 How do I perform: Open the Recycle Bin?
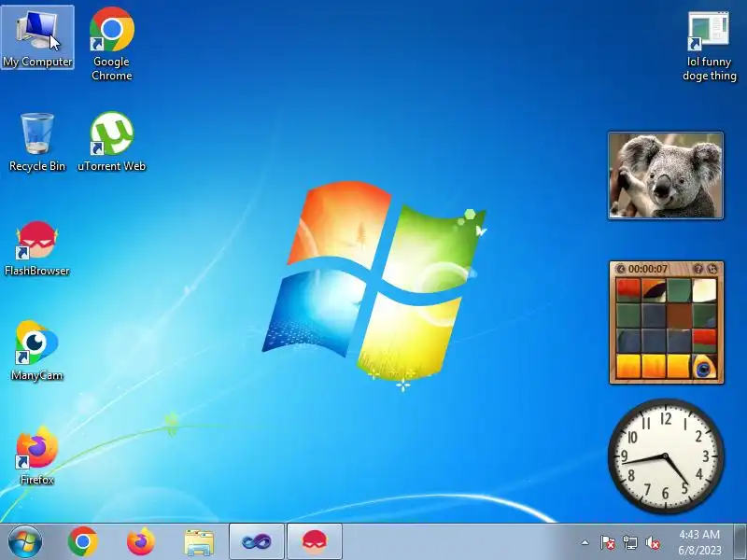pyautogui.click(x=37, y=142)
